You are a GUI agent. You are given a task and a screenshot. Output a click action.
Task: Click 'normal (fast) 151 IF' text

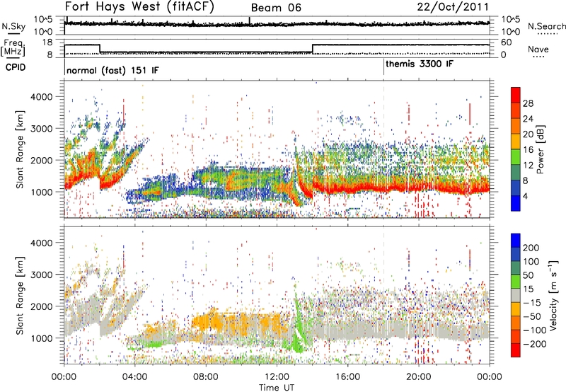coord(112,70)
